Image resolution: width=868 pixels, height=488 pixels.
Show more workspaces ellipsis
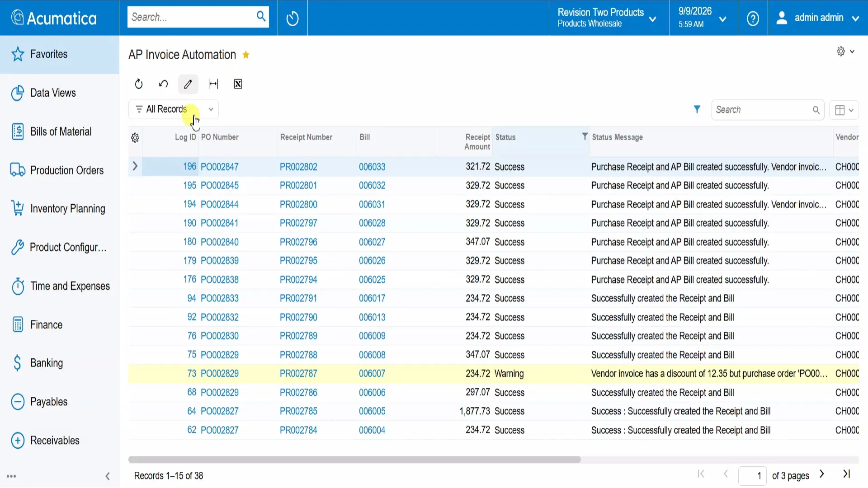tap(12, 476)
